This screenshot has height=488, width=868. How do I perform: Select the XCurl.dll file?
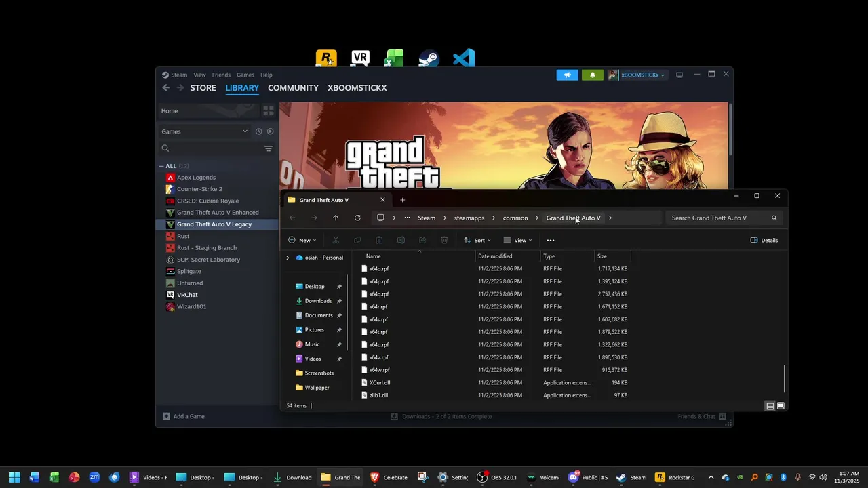click(x=380, y=383)
